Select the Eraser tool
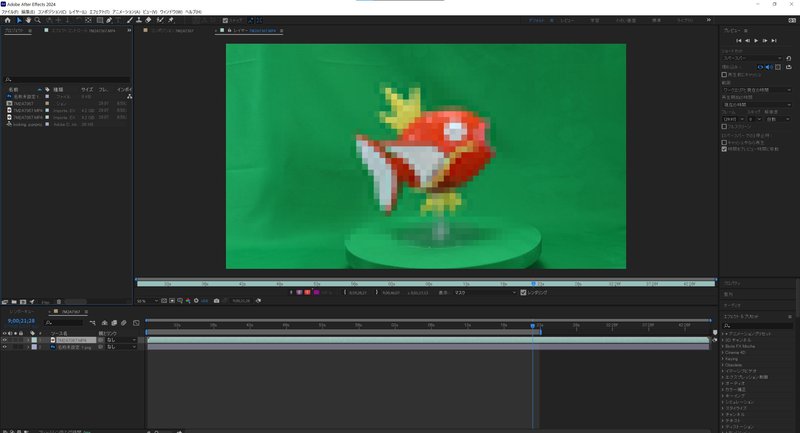800x433 pixels. click(148, 20)
